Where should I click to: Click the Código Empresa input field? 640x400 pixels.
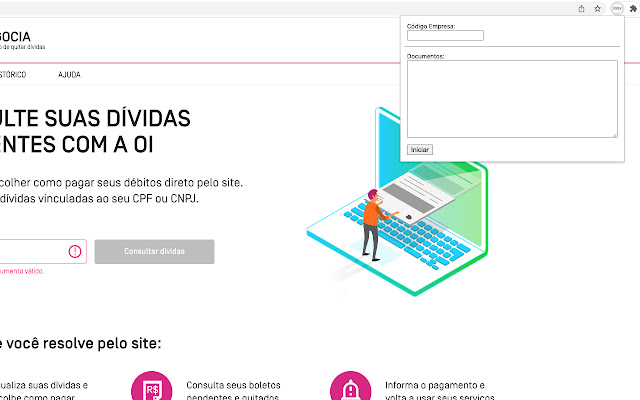click(445, 36)
